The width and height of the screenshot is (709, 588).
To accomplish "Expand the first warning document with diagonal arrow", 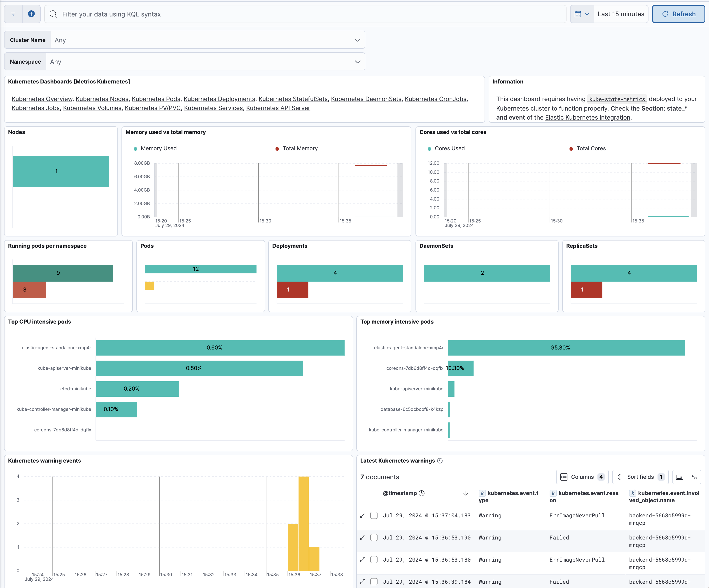I will [x=363, y=515].
